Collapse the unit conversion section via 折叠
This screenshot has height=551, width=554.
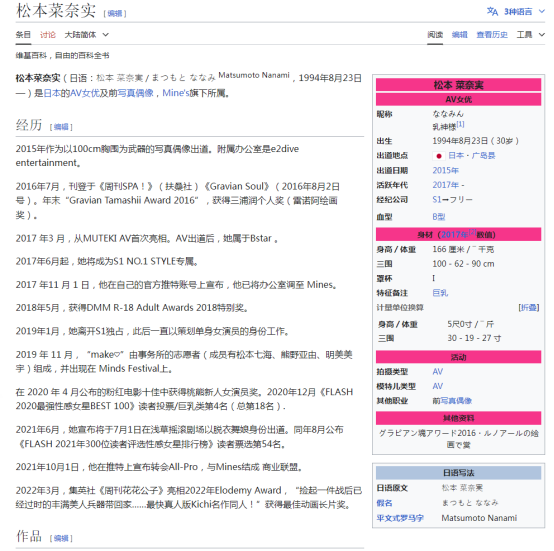tap(529, 308)
